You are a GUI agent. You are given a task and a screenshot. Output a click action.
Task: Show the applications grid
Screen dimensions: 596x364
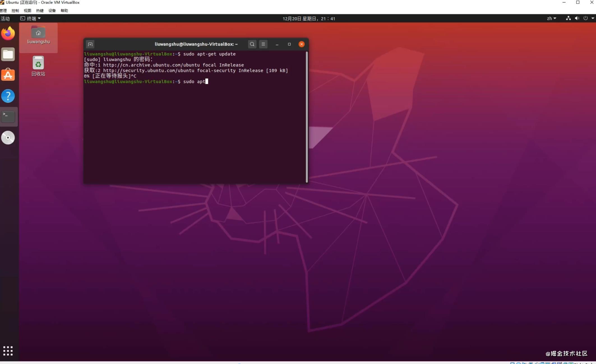[x=8, y=351]
